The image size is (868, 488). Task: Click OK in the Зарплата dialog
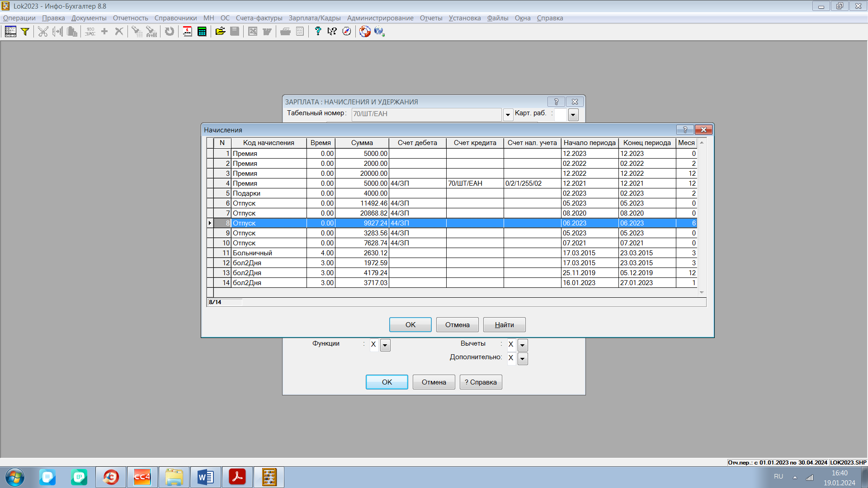tap(387, 382)
